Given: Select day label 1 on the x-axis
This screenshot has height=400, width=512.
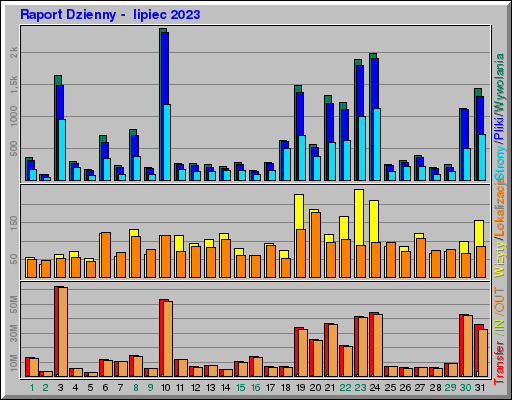Looking at the screenshot, I should [x=32, y=388].
